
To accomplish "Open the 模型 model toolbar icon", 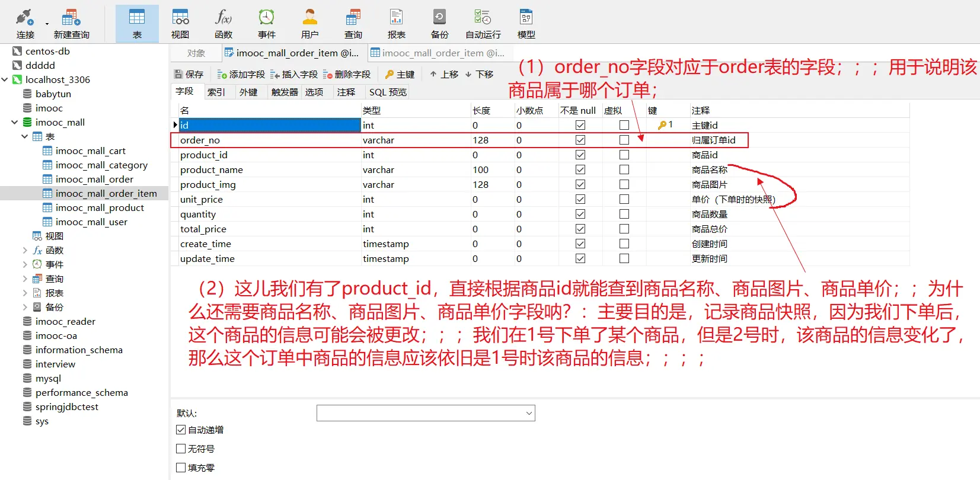I will [526, 24].
